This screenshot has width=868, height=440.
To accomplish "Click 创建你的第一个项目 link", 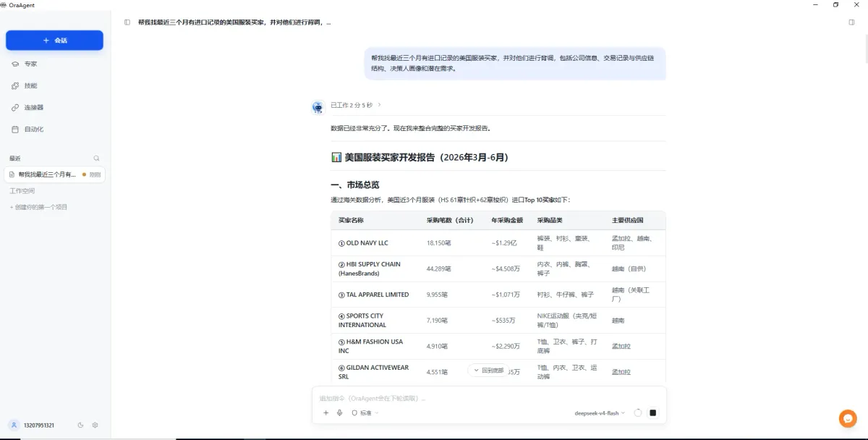I will pos(38,207).
